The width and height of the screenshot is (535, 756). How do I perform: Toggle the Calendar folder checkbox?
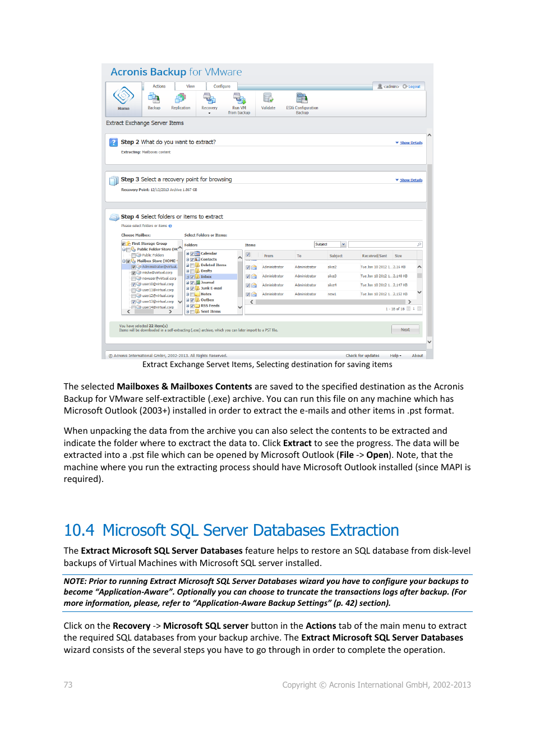click(192, 254)
